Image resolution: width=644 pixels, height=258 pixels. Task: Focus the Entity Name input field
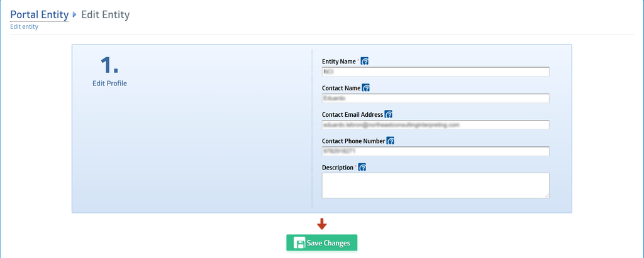[x=435, y=72]
